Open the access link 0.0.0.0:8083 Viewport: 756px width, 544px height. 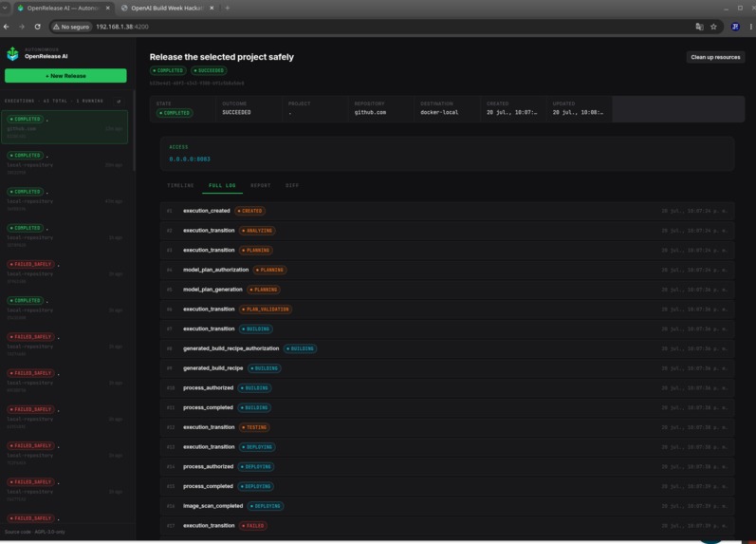[x=190, y=159]
